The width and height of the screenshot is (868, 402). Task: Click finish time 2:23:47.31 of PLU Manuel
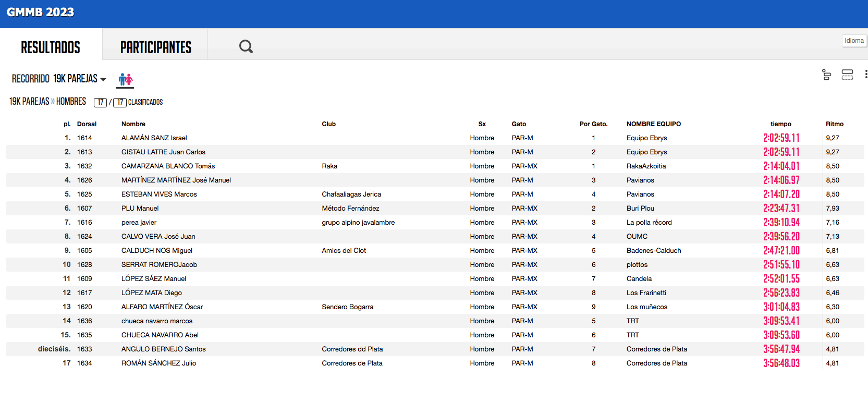tap(781, 209)
